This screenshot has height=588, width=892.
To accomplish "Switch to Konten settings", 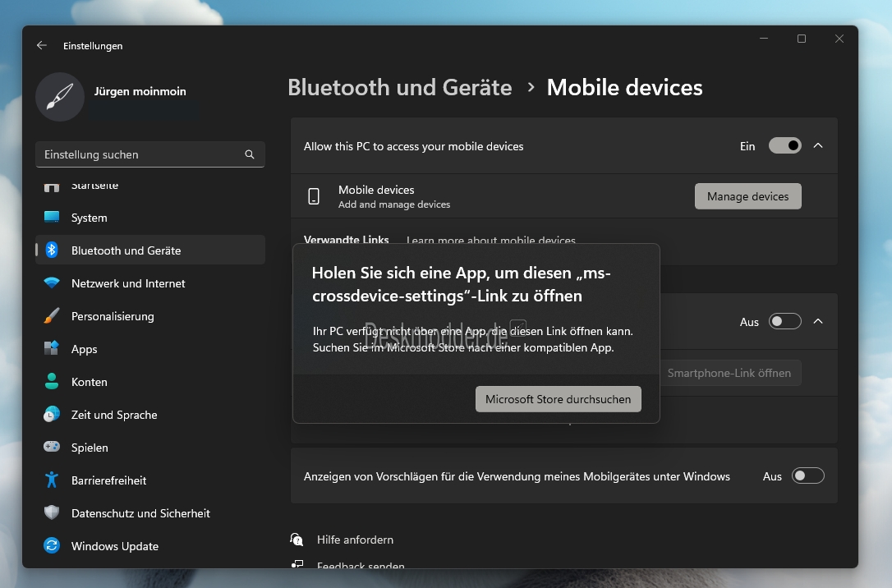I will [150, 382].
